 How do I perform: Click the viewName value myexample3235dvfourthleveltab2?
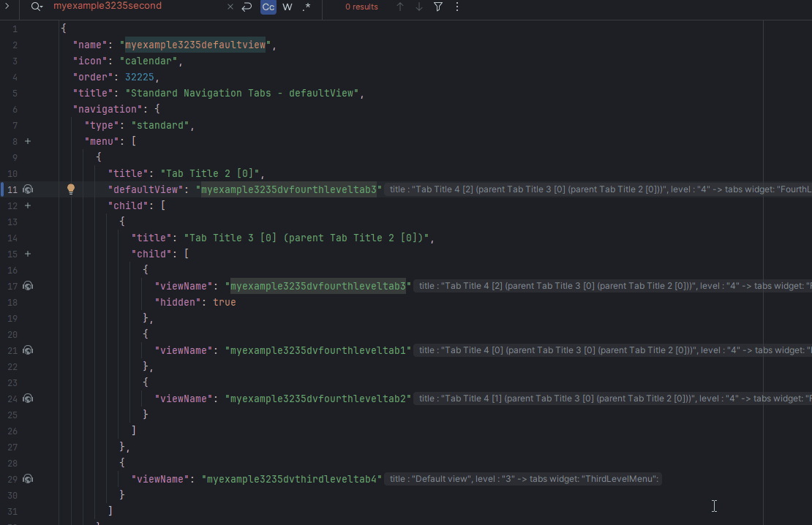pos(318,399)
